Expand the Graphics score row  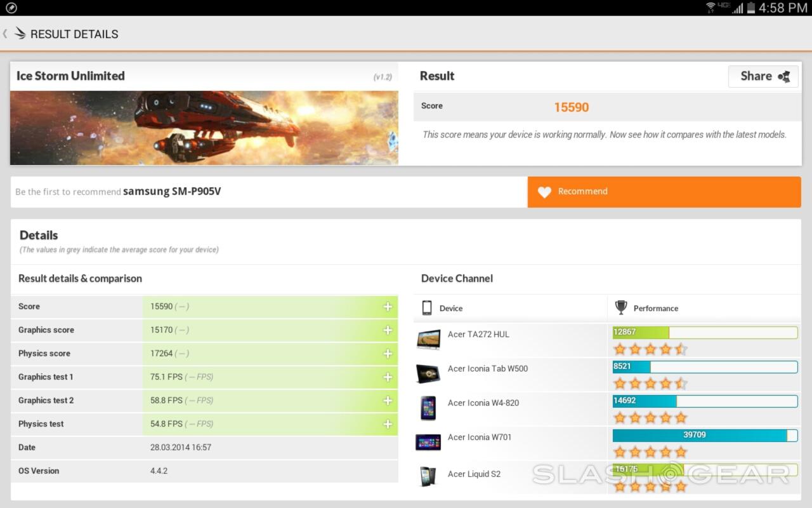(x=388, y=330)
